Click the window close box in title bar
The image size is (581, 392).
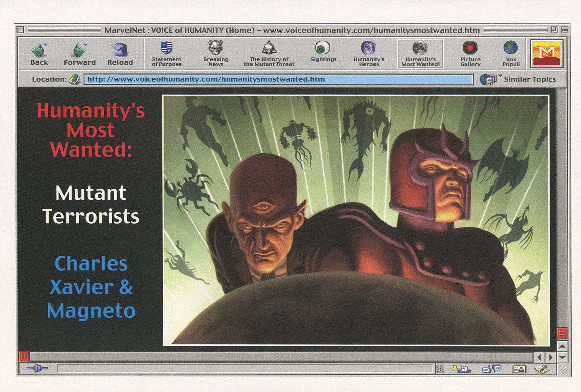[21, 29]
